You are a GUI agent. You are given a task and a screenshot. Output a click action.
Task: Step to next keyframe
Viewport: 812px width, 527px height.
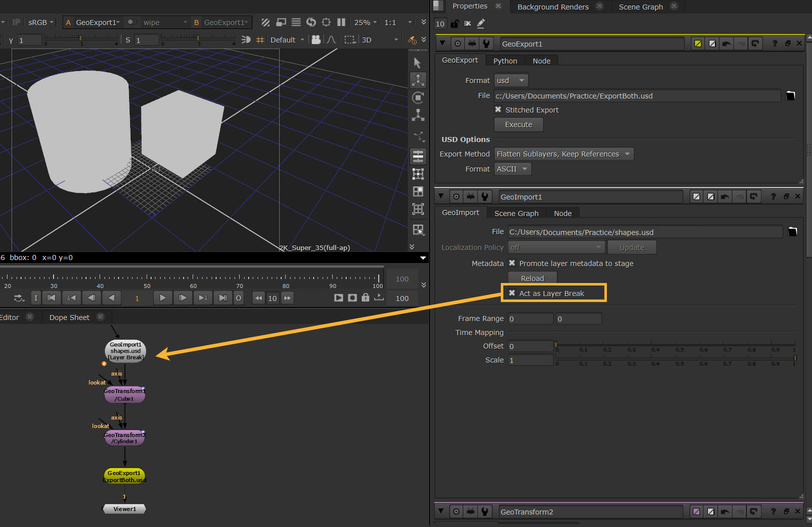click(x=203, y=298)
